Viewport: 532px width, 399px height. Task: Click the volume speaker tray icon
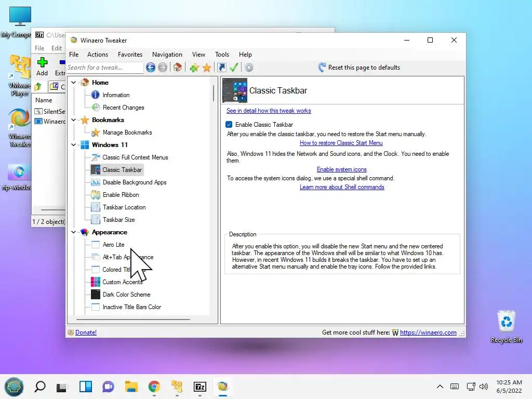[x=484, y=387]
